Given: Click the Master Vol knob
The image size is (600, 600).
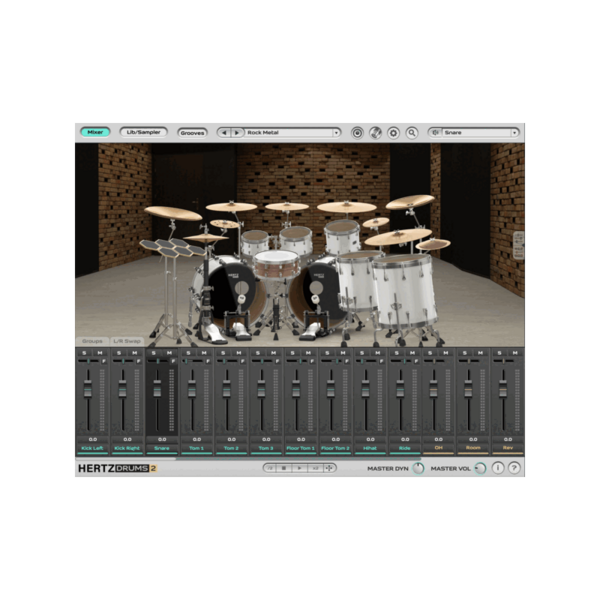Looking at the screenshot, I should click(480, 468).
